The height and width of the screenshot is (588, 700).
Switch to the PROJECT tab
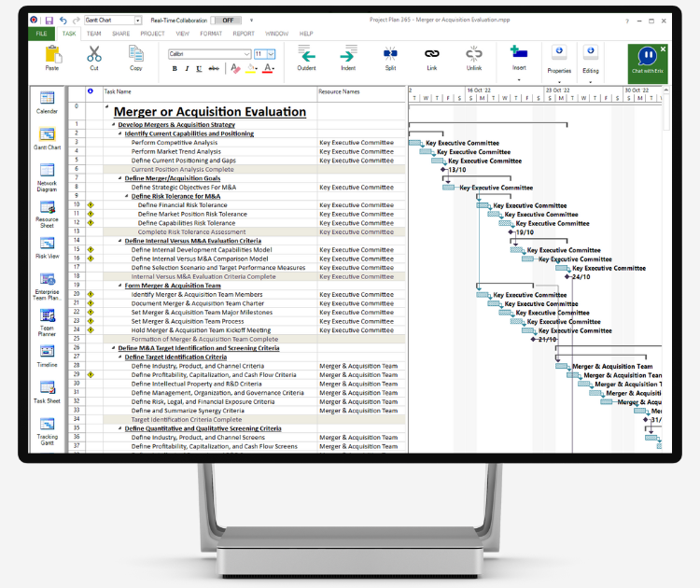point(153,34)
